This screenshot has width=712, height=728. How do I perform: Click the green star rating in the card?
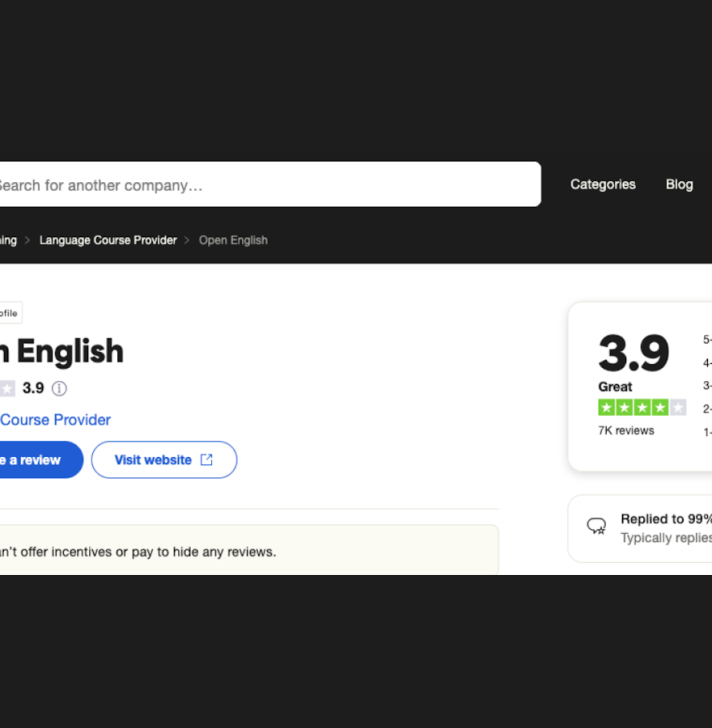pos(642,408)
